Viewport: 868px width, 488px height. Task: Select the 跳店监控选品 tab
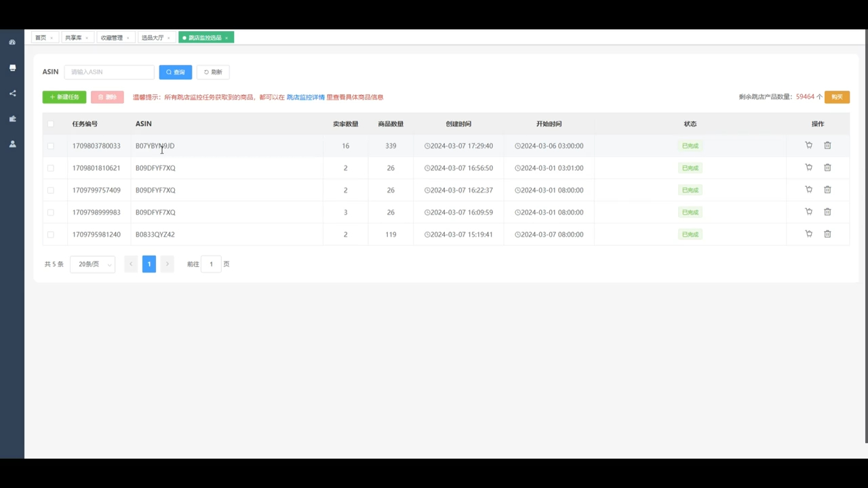coord(205,38)
